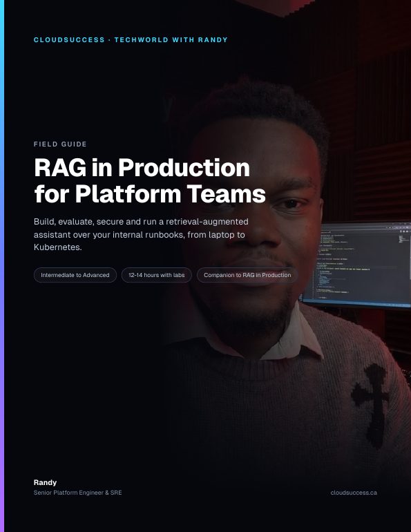Image resolution: width=411 pixels, height=532 pixels.
Task: Select the 12-14 hours with labs pill
Action: pos(157,275)
